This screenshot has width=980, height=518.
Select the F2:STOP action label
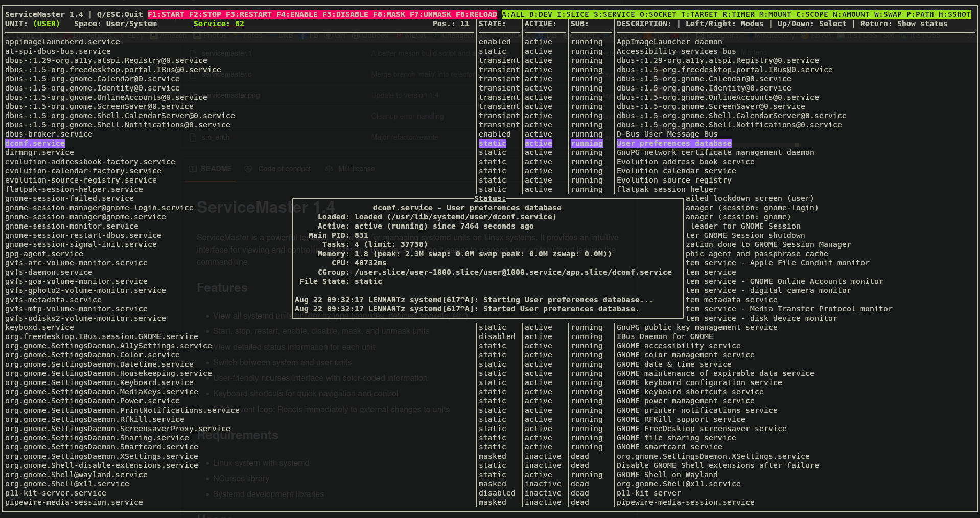(x=205, y=14)
